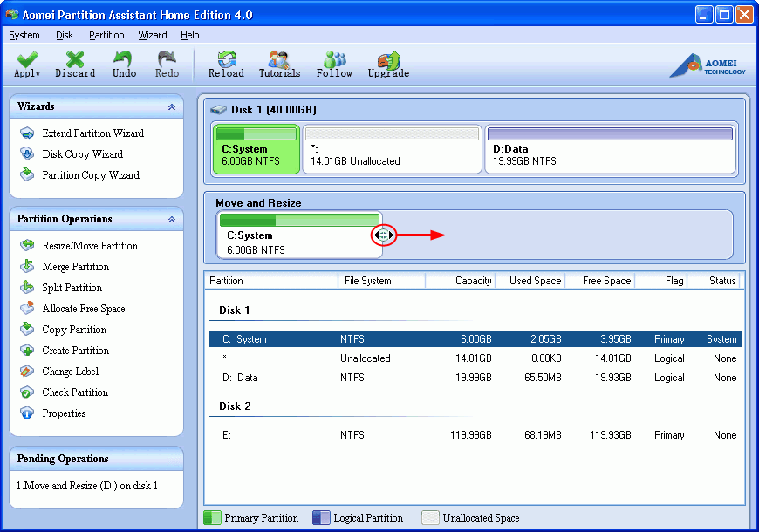Click the Disk 2 group heading in table
Viewport: 759px width, 532px height.
pos(235,406)
